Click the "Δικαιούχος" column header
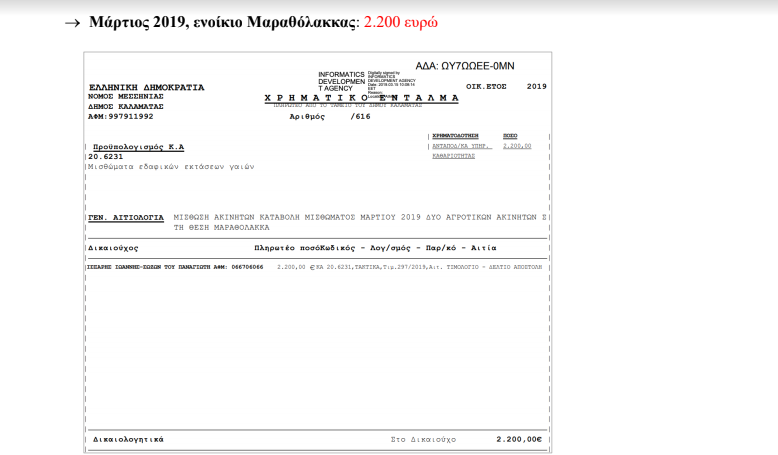 coord(113,248)
